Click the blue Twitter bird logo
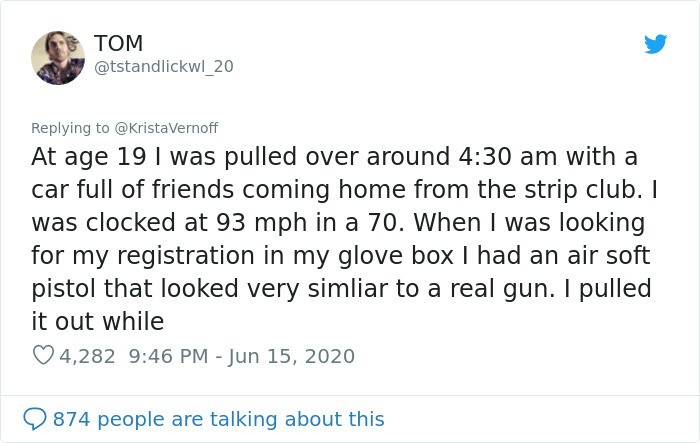The height and width of the screenshot is (443, 700). pos(655,44)
